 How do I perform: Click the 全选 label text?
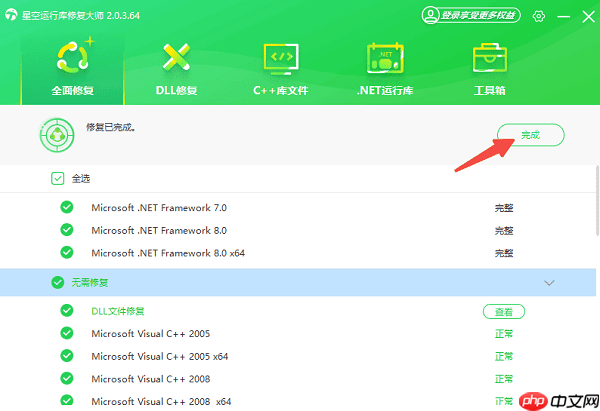81,179
